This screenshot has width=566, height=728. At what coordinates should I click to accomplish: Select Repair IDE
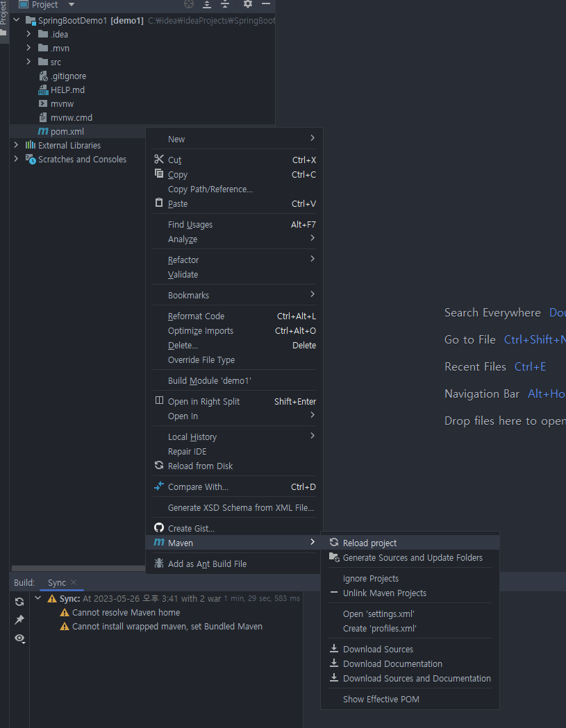pyautogui.click(x=235, y=451)
